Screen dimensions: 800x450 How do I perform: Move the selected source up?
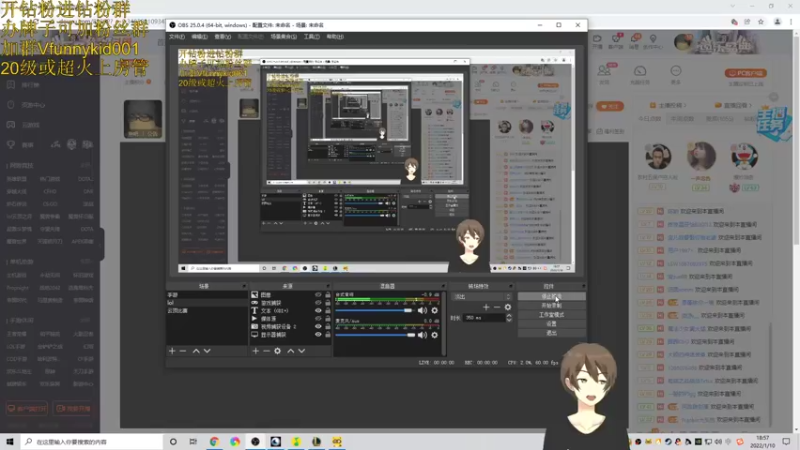click(291, 351)
